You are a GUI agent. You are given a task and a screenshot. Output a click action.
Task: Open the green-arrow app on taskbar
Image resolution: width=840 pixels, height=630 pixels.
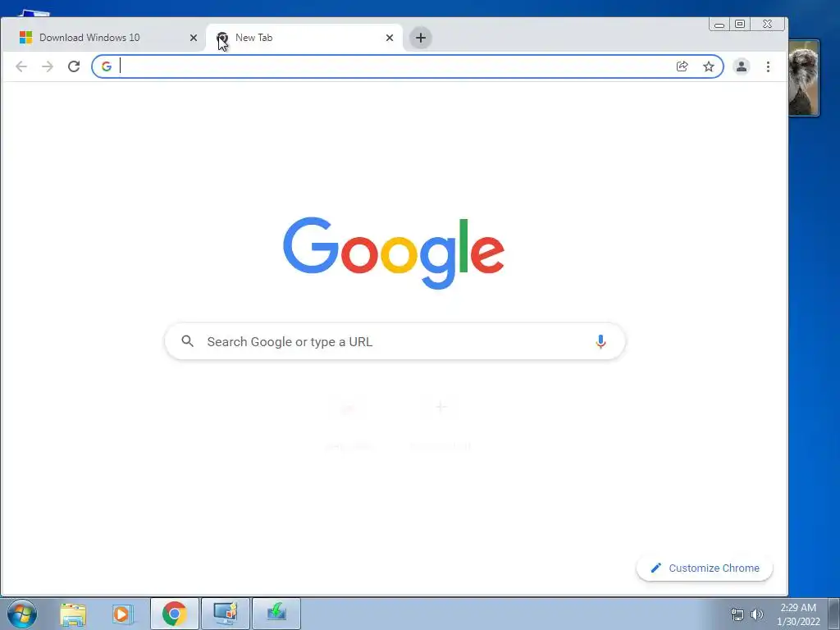(x=276, y=614)
